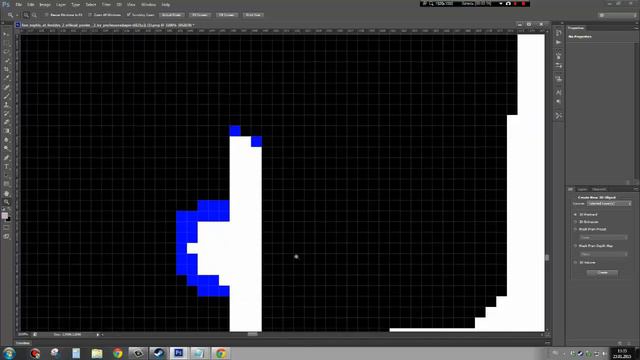Screen dimensions: 640x360
Task: Open the File menu
Action: point(19,4)
